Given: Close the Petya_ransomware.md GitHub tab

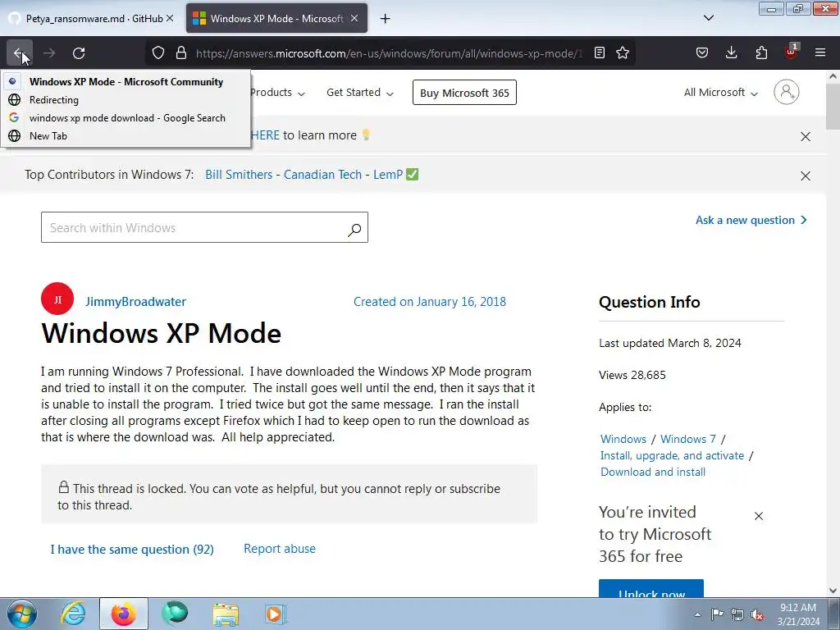Looking at the screenshot, I should (170, 18).
